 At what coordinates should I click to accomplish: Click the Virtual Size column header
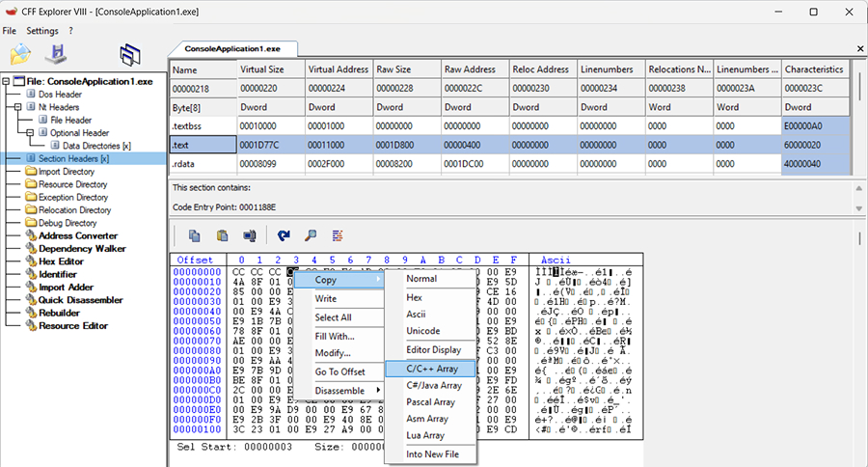coord(271,69)
